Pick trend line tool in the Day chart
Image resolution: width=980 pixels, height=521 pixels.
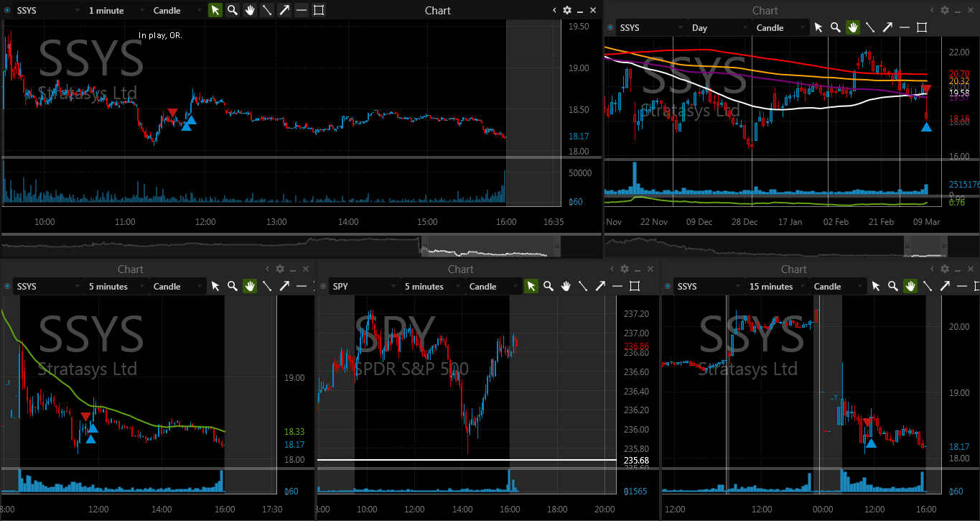[870, 27]
